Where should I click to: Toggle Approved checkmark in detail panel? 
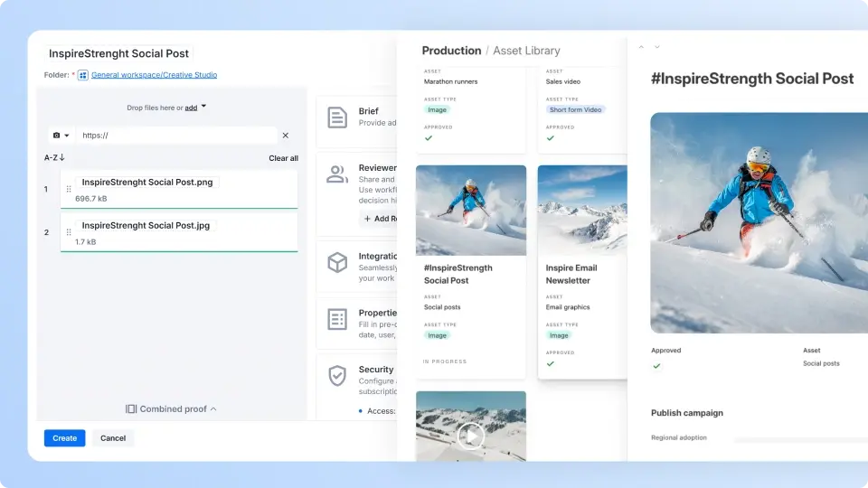point(656,366)
